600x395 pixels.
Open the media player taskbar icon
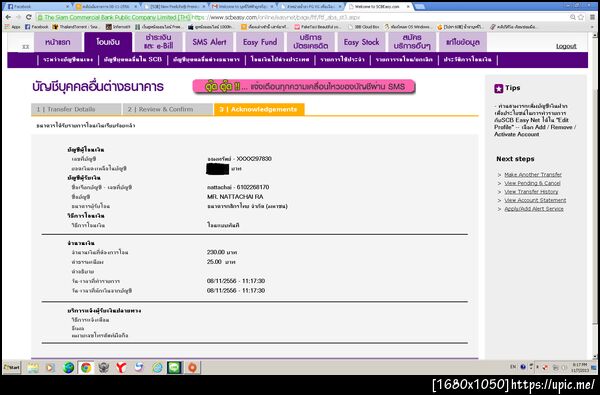coord(50,368)
